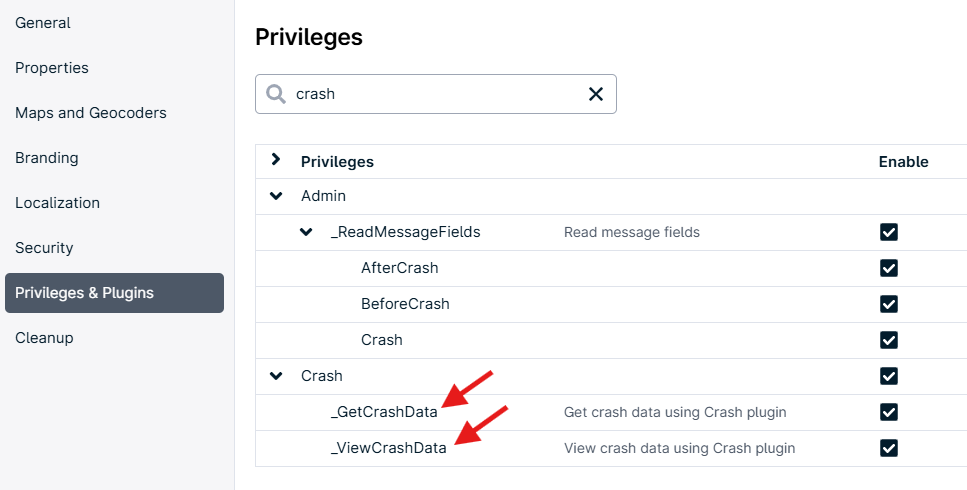Go to Maps and Geocoders settings
The height and width of the screenshot is (490, 967).
91,113
